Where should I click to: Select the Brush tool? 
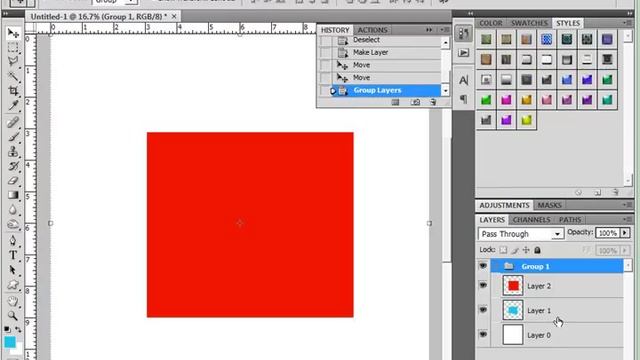[13, 137]
